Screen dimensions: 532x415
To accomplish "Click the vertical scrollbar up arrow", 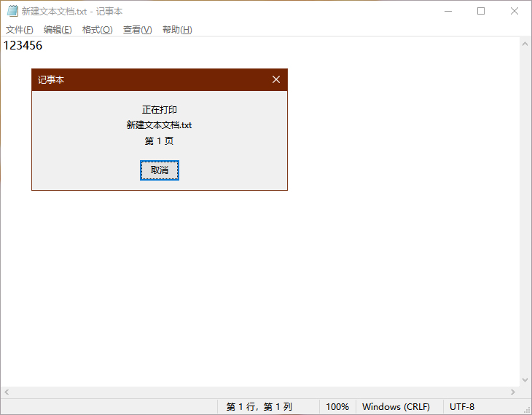I will click(x=525, y=44).
